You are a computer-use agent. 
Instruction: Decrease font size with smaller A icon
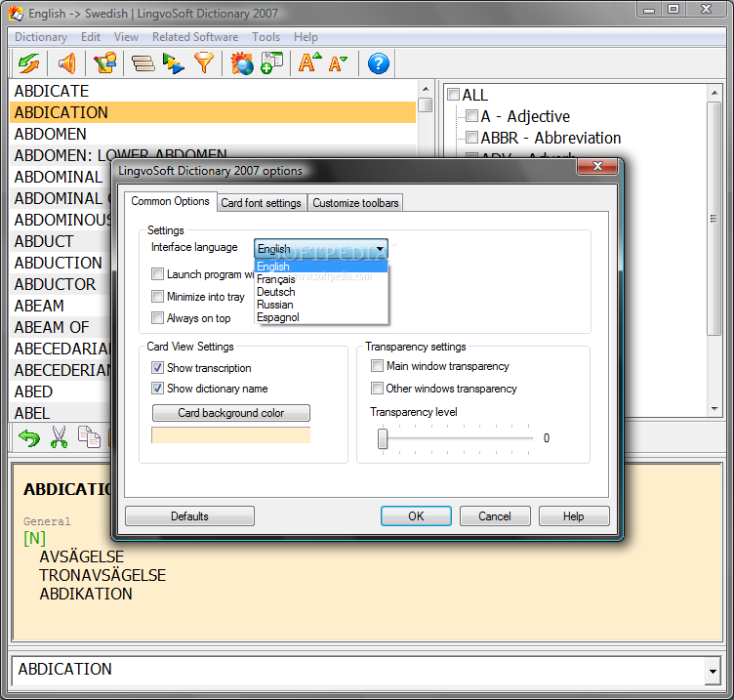[x=338, y=63]
